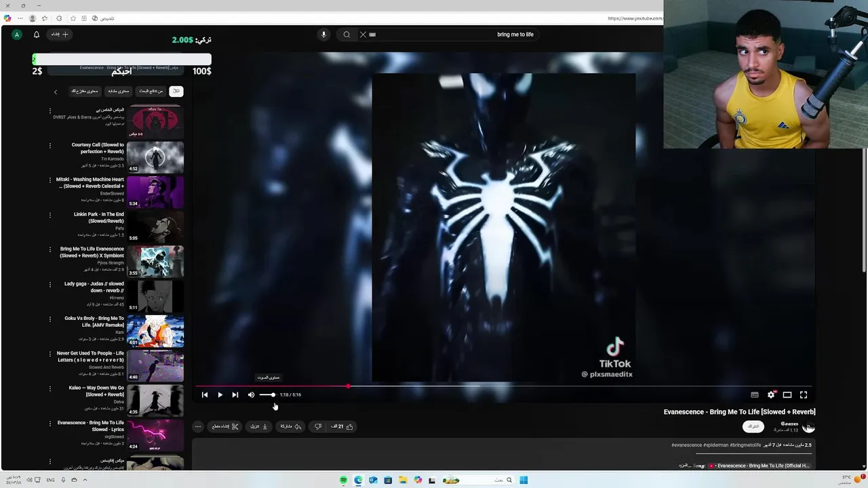Screen dimensions: 868x488
Task: Open options menu for Mitski video
Action: coord(50,180)
